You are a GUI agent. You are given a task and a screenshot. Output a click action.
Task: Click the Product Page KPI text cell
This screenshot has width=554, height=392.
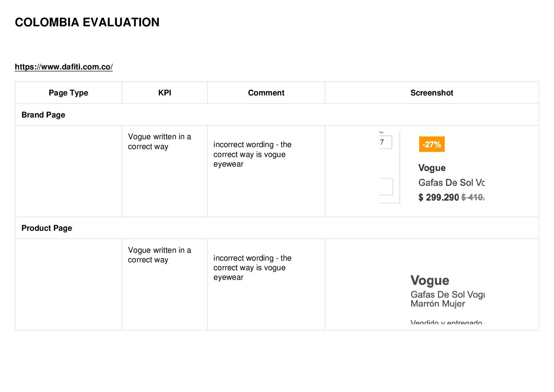point(160,255)
